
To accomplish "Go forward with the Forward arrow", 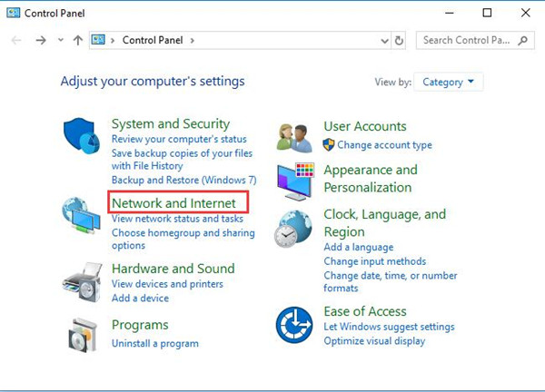I will pos(41,40).
